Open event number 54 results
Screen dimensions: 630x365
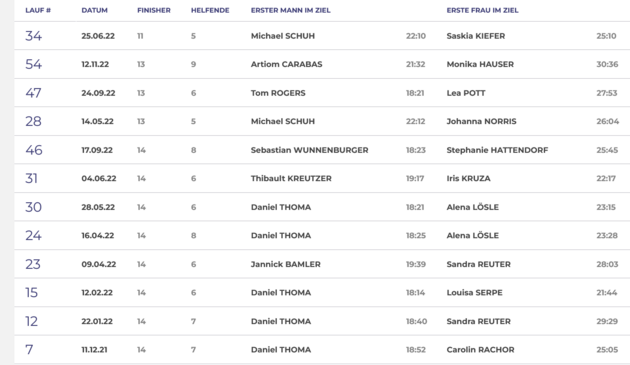coord(33,64)
